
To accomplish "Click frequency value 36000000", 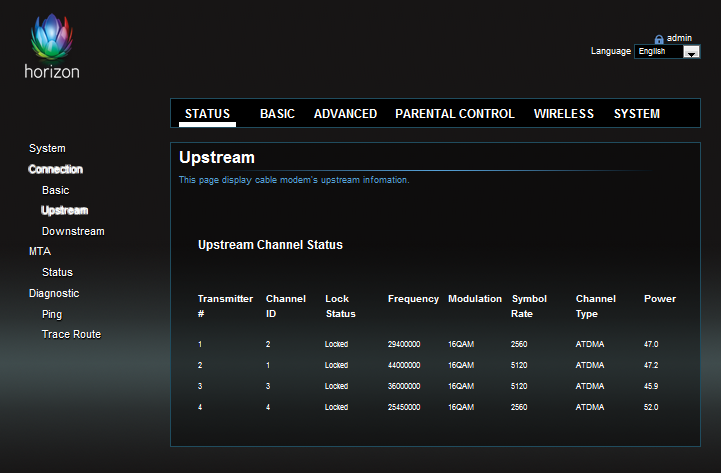I will click(404, 386).
